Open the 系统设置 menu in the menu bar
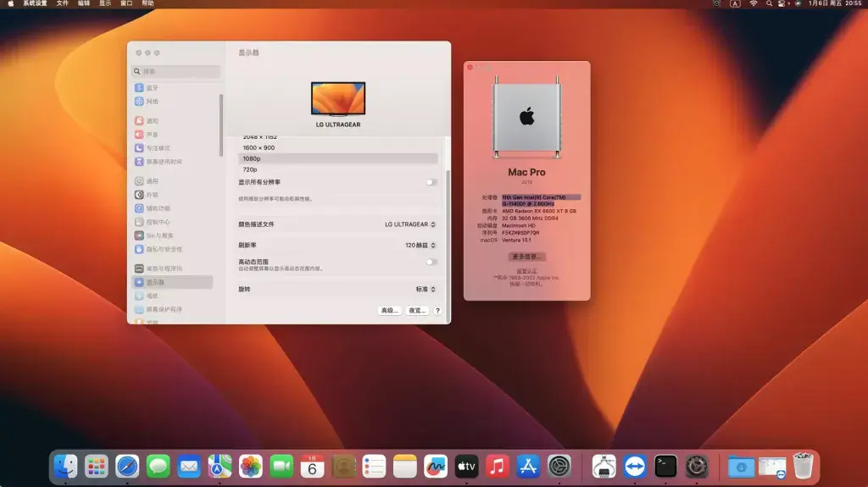This screenshot has height=487, width=868. tap(35, 3)
